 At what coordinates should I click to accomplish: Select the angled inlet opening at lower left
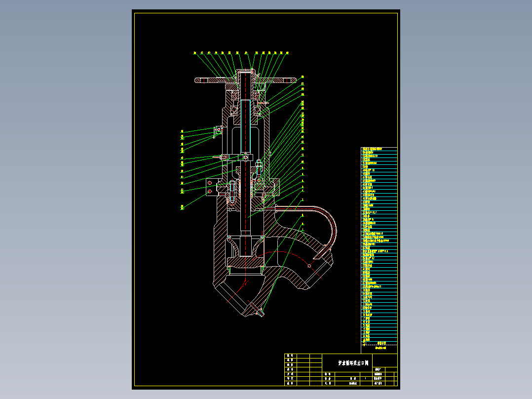click(x=234, y=299)
